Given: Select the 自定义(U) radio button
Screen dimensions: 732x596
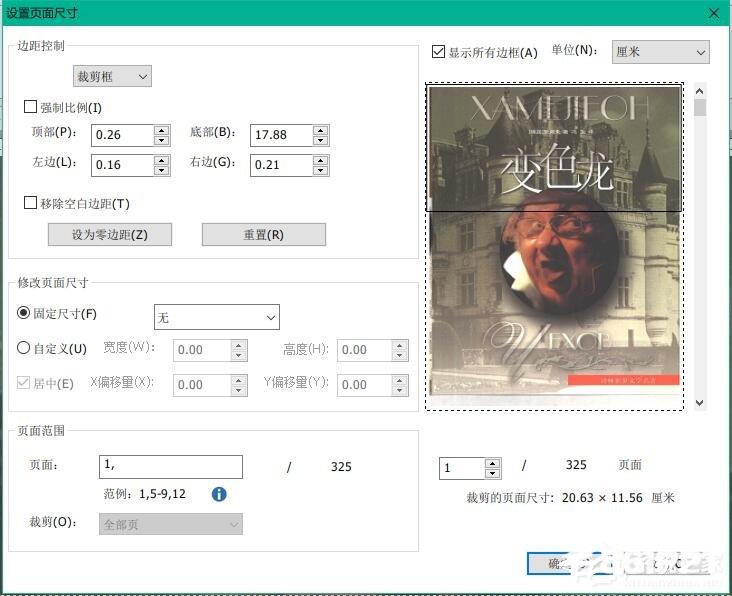Looking at the screenshot, I should click(x=23, y=348).
